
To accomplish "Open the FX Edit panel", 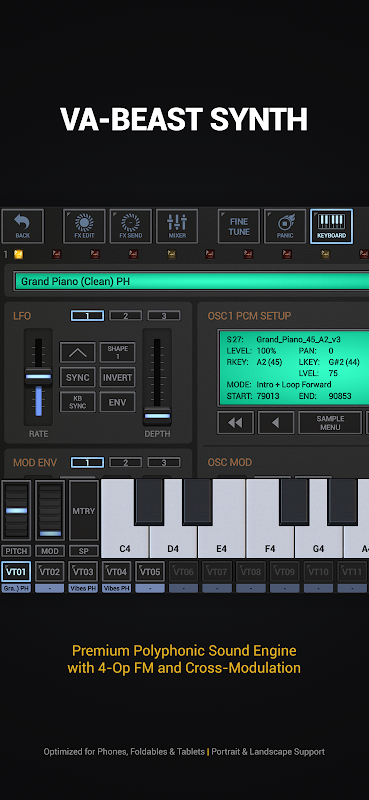I will coord(84,226).
